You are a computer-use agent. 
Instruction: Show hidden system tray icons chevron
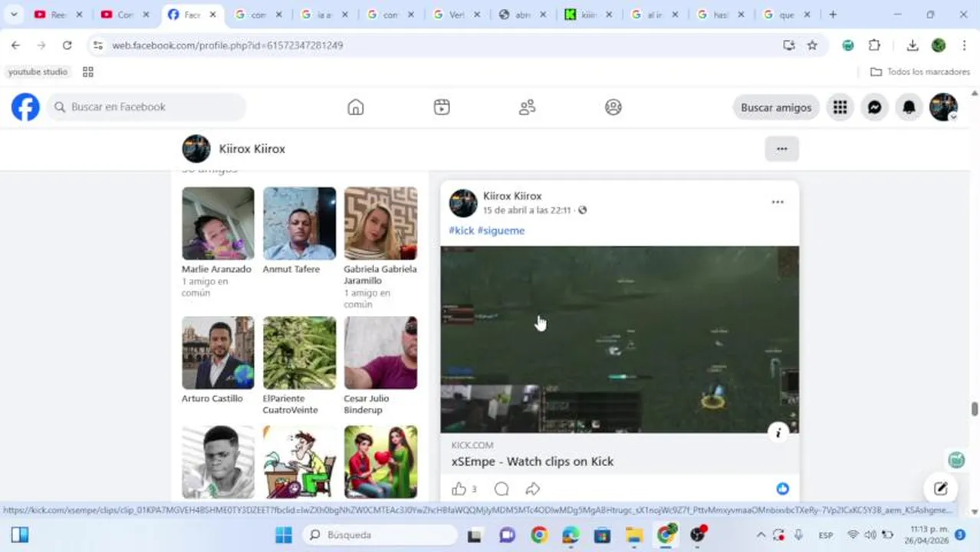click(761, 535)
